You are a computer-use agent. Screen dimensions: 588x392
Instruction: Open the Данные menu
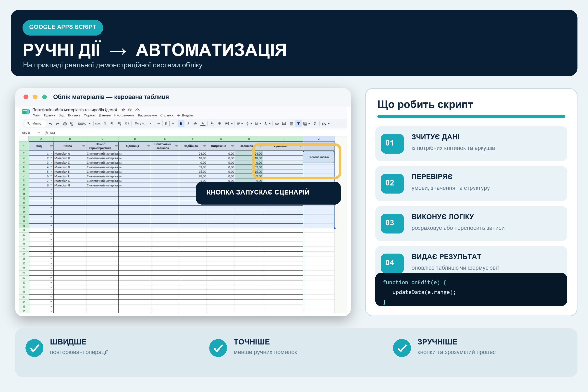click(105, 115)
